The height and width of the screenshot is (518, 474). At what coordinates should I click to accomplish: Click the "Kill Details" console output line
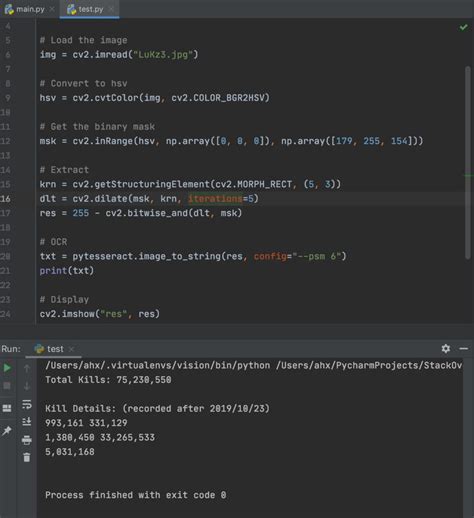click(x=157, y=408)
